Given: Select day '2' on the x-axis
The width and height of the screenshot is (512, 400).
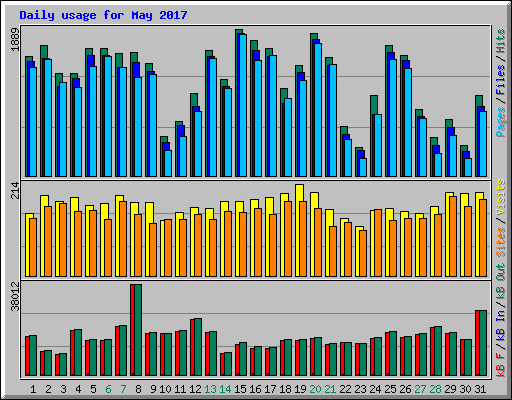Looking at the screenshot, I should tap(48, 389).
